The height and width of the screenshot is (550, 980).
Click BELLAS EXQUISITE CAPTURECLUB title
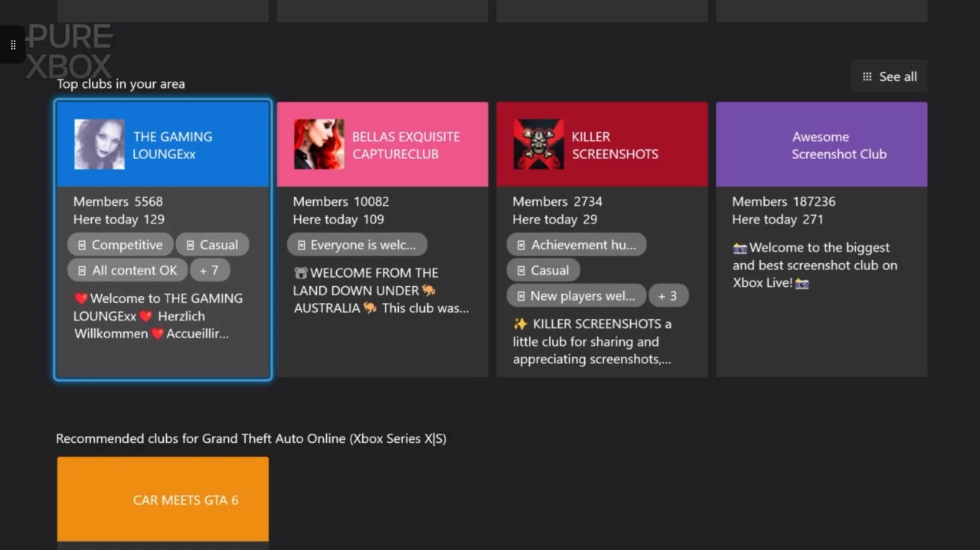click(406, 145)
